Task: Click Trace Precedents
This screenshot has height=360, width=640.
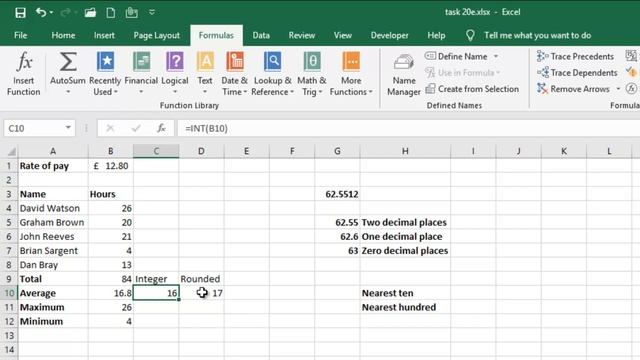Action: click(576, 56)
